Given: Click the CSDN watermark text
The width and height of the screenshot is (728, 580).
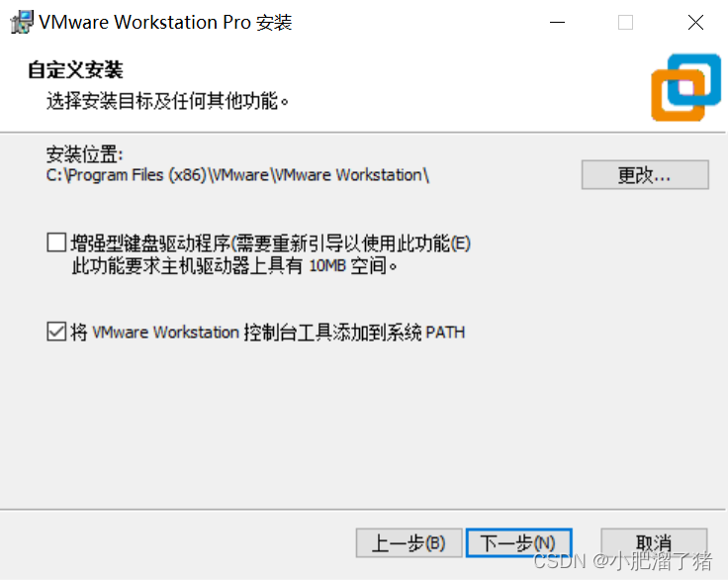Looking at the screenshot, I should coord(622,561).
